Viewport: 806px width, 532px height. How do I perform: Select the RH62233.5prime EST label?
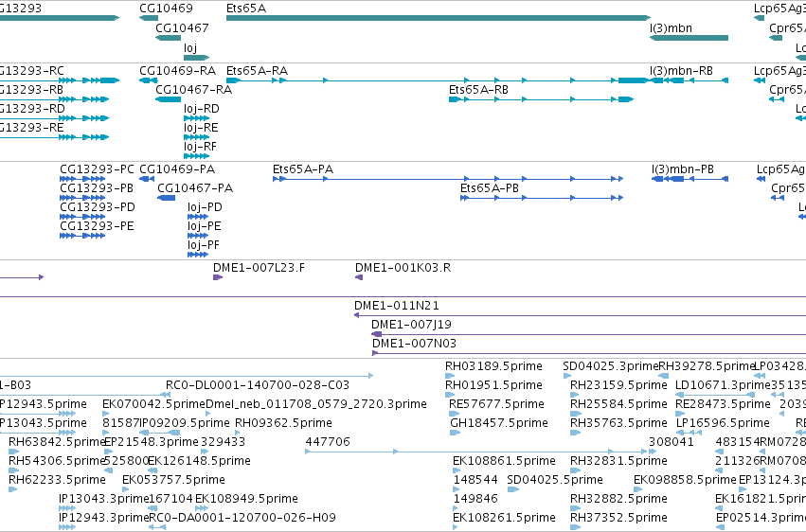coord(57,480)
